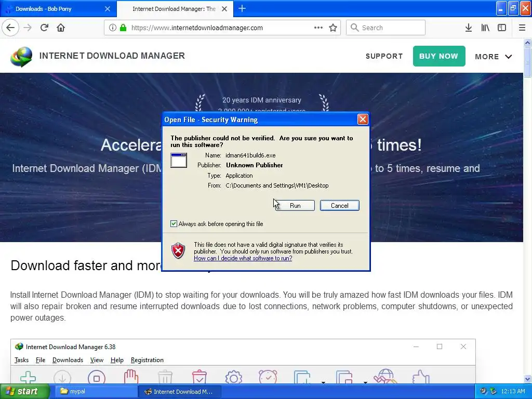Click the thumbs-up Tell a Friend icon
This screenshot has width=532, height=399.
point(421,377)
